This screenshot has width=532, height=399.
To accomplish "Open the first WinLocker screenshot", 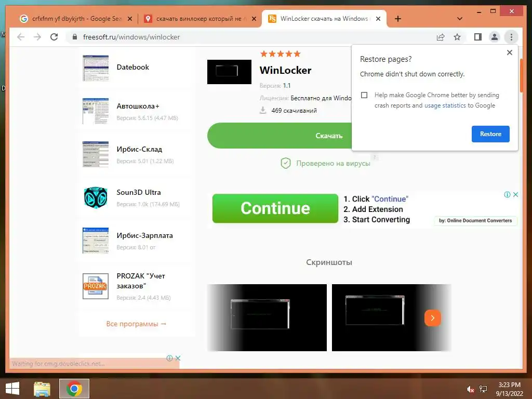I will (x=267, y=317).
